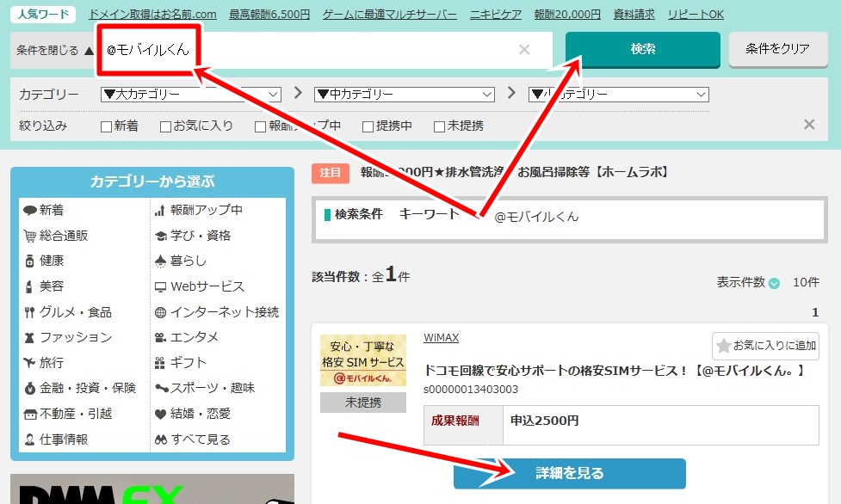The image size is (841, 504).
Task: Click the star icon in お気に入りに追加
Action: [724, 346]
